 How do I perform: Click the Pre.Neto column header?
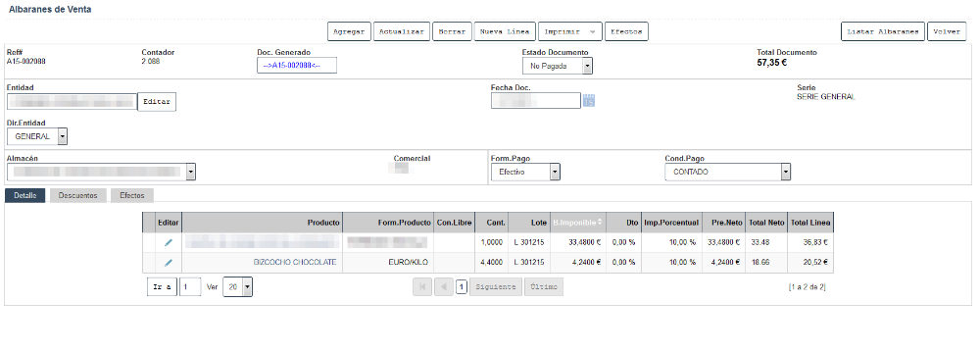[x=723, y=223]
